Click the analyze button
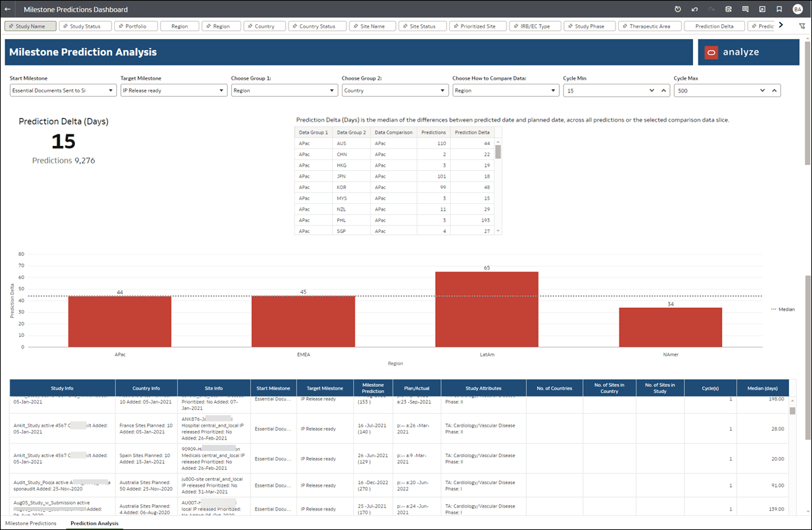The width and height of the screenshot is (812, 530). (748, 52)
